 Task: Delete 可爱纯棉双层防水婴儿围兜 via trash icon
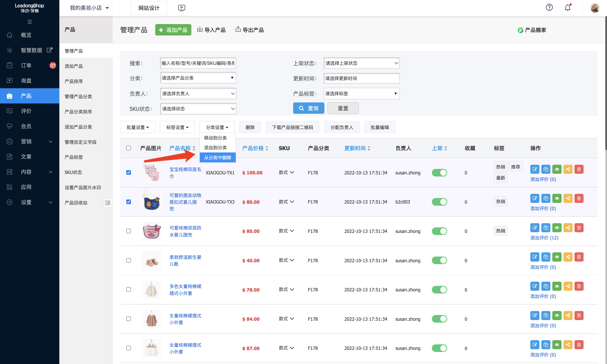point(579,227)
